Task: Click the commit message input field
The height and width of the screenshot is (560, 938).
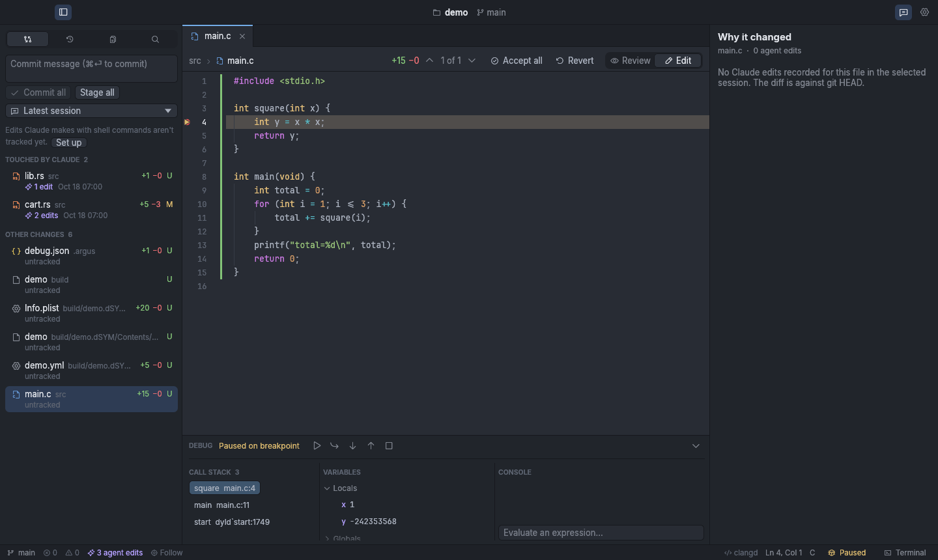Action: click(91, 68)
